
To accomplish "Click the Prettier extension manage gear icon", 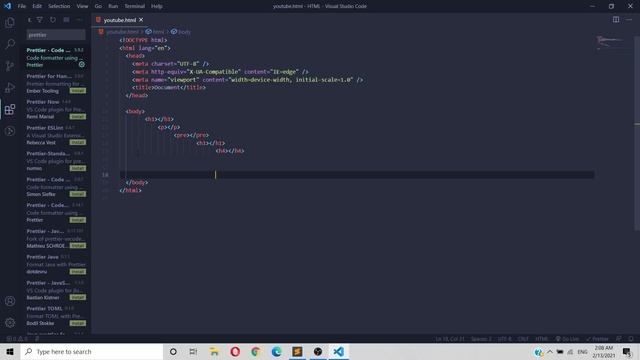I will coord(82,64).
